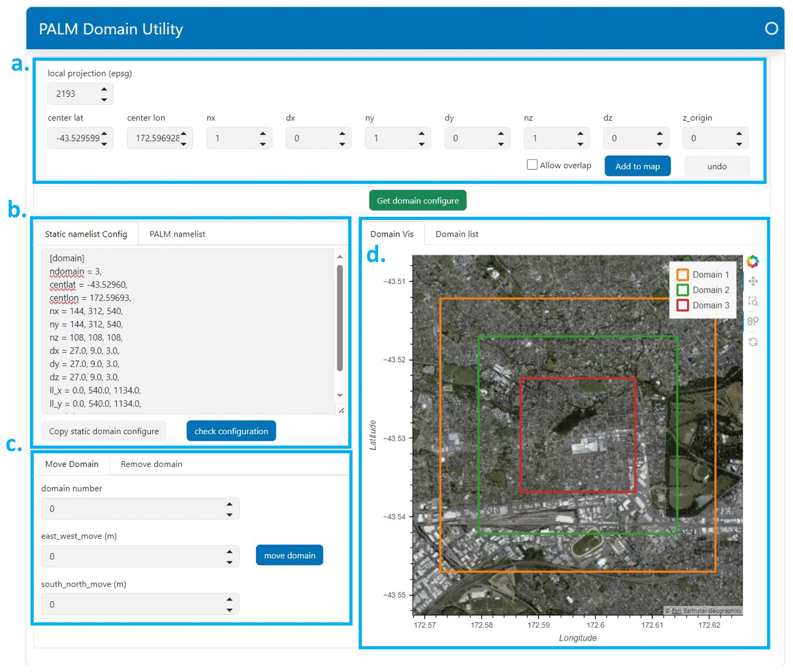Activate the Box Zoom tool
This screenshot has width=793, height=672.
click(x=753, y=301)
